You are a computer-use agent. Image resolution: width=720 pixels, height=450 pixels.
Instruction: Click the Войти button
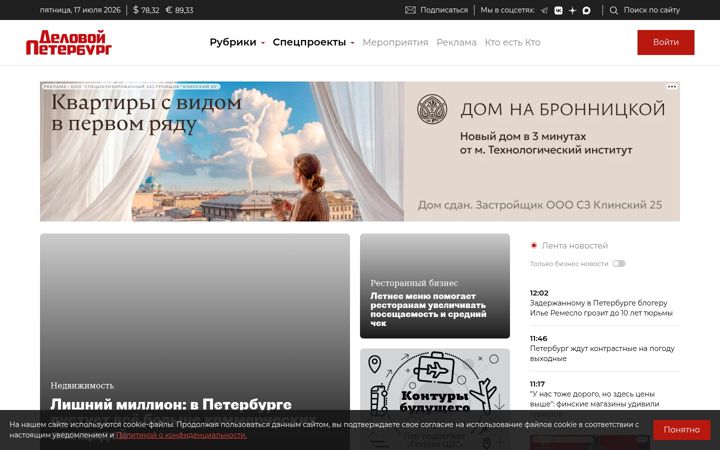pos(665,42)
